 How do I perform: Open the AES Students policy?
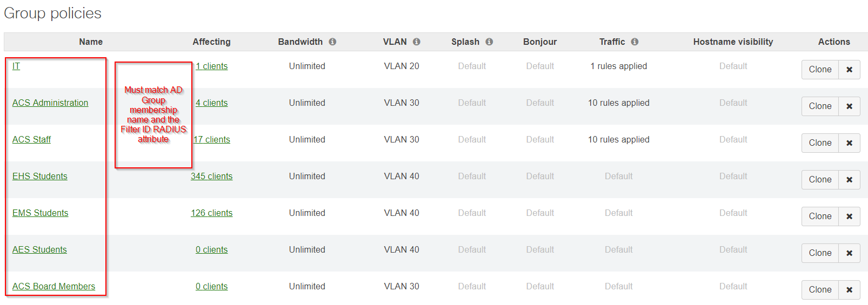[x=39, y=250]
